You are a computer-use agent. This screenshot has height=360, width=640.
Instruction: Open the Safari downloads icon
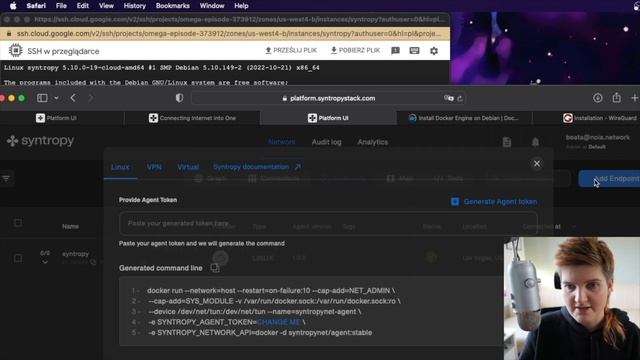click(598, 98)
